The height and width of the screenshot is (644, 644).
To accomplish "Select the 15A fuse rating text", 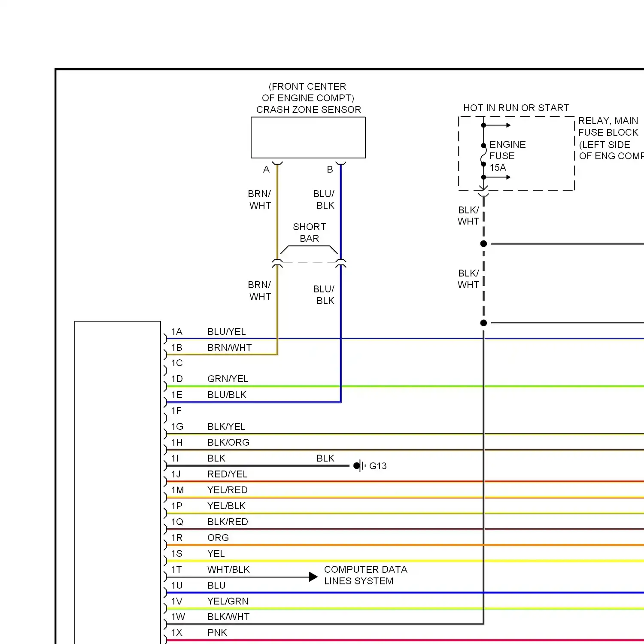I will pos(498,167).
